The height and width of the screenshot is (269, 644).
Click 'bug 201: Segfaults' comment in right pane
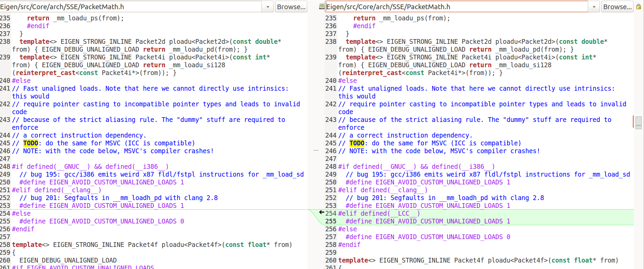[x=445, y=198]
